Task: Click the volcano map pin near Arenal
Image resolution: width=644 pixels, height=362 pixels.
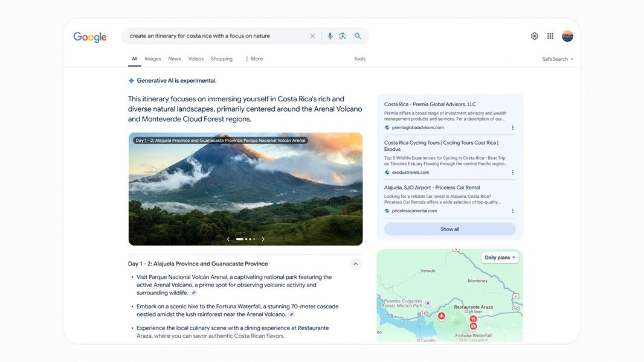Action: coord(441,316)
